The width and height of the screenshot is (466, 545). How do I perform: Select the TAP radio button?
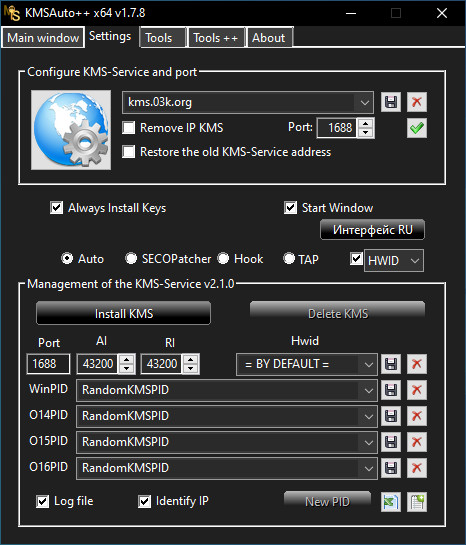289,259
